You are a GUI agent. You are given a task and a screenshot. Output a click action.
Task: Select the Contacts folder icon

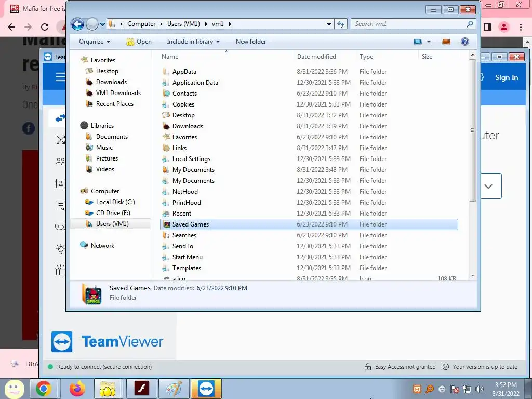tap(166, 93)
